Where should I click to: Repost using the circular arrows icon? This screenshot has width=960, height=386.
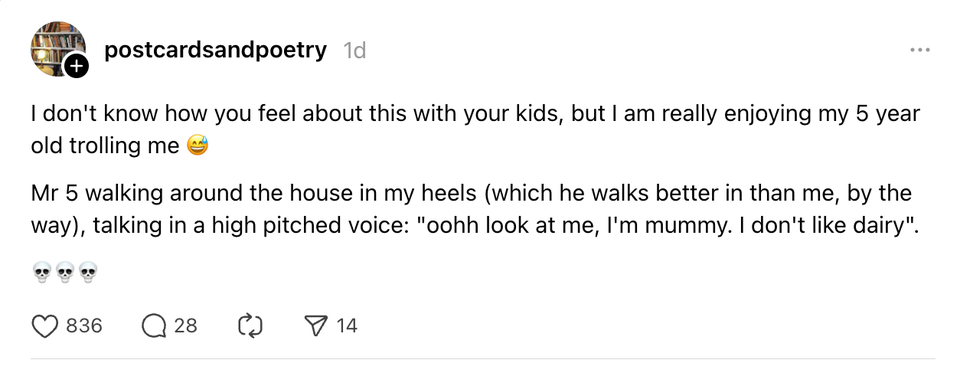tap(250, 326)
